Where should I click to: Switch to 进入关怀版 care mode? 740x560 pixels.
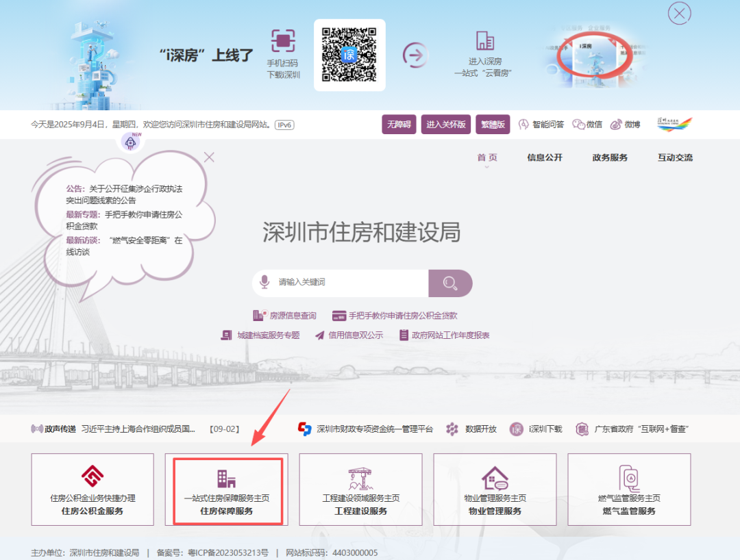coord(446,125)
